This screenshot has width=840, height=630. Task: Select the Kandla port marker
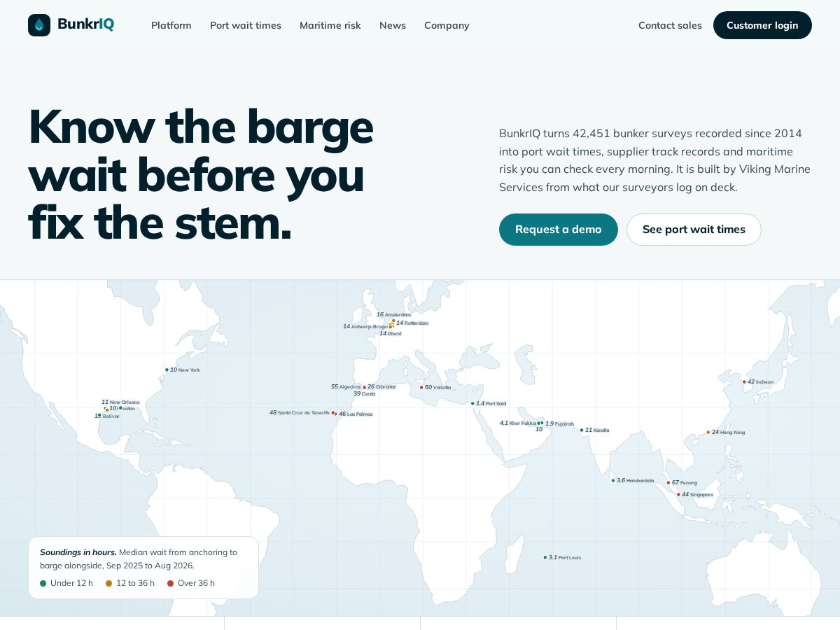(x=582, y=430)
